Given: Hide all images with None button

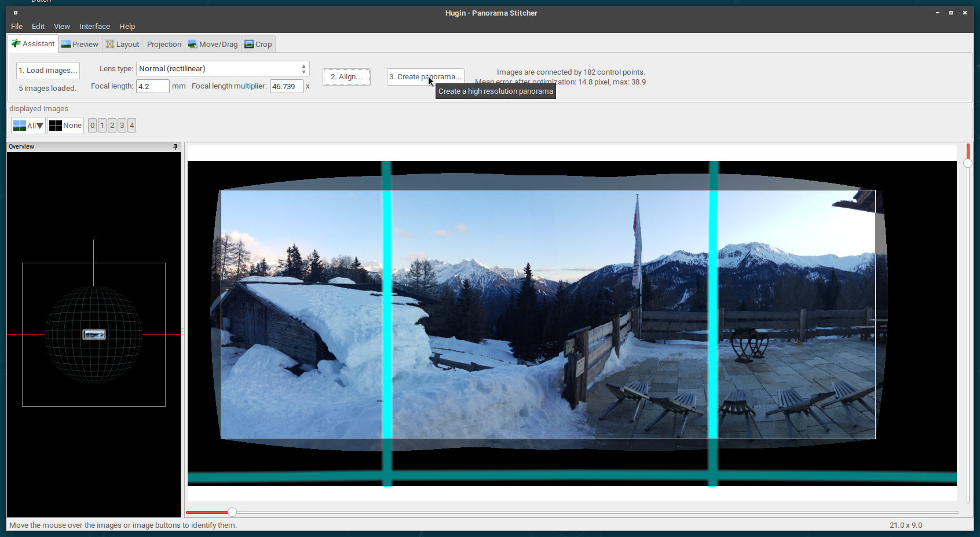Looking at the screenshot, I should (65, 126).
